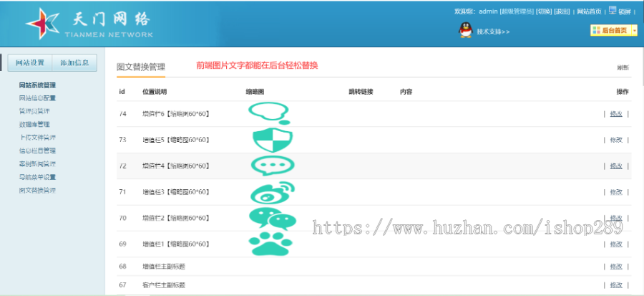Click the 刷新 refresh link

click(623, 68)
